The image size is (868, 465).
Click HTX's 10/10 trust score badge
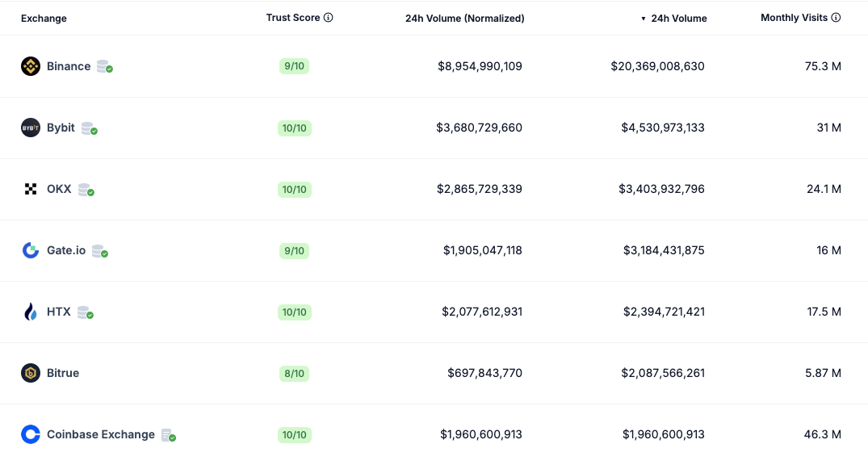pos(294,312)
